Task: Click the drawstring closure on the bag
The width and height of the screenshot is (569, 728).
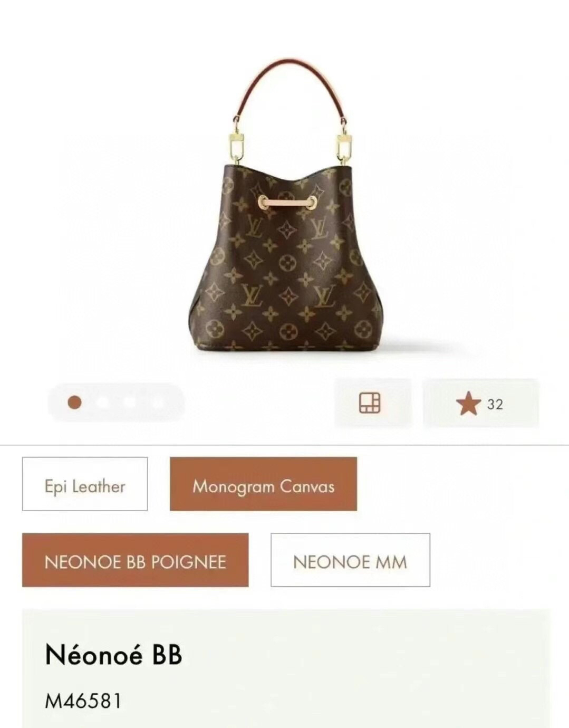Action: point(287,203)
